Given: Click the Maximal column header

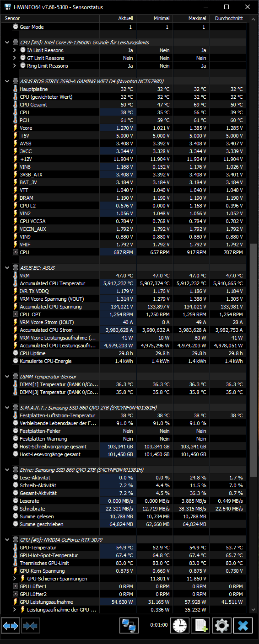Looking at the screenshot, I should pyautogui.click(x=191, y=19).
